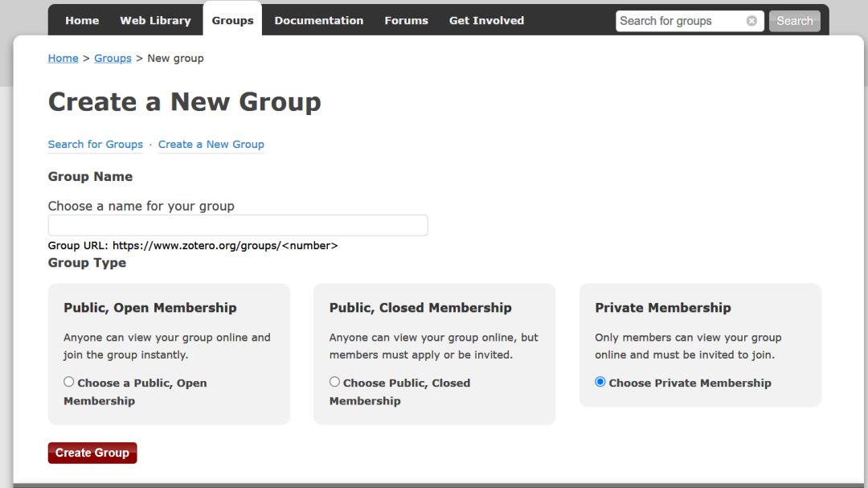Select the Public, Open Membership radio button
The width and height of the screenshot is (868, 488).
pyautogui.click(x=69, y=382)
